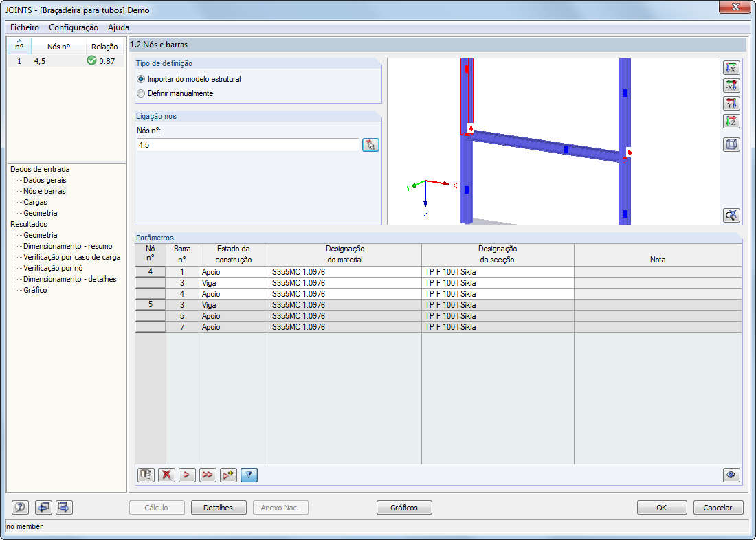Select Definir manualmente radio button

(141, 93)
